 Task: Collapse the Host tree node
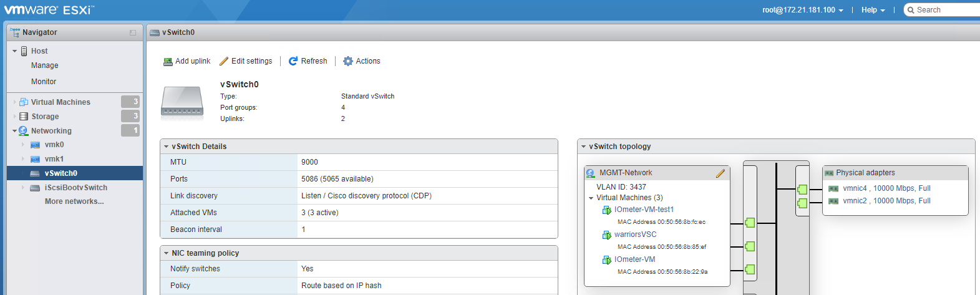click(15, 51)
